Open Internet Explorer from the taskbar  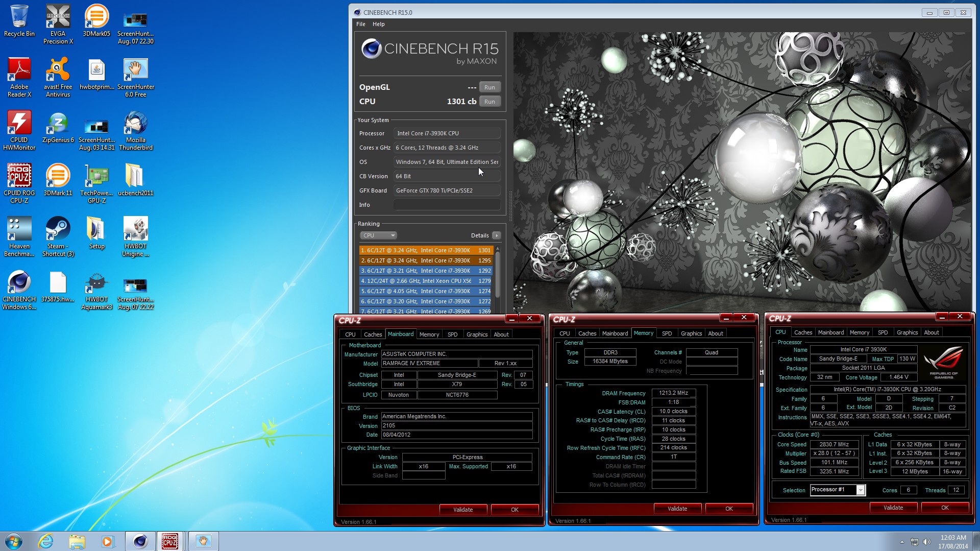[x=46, y=541]
